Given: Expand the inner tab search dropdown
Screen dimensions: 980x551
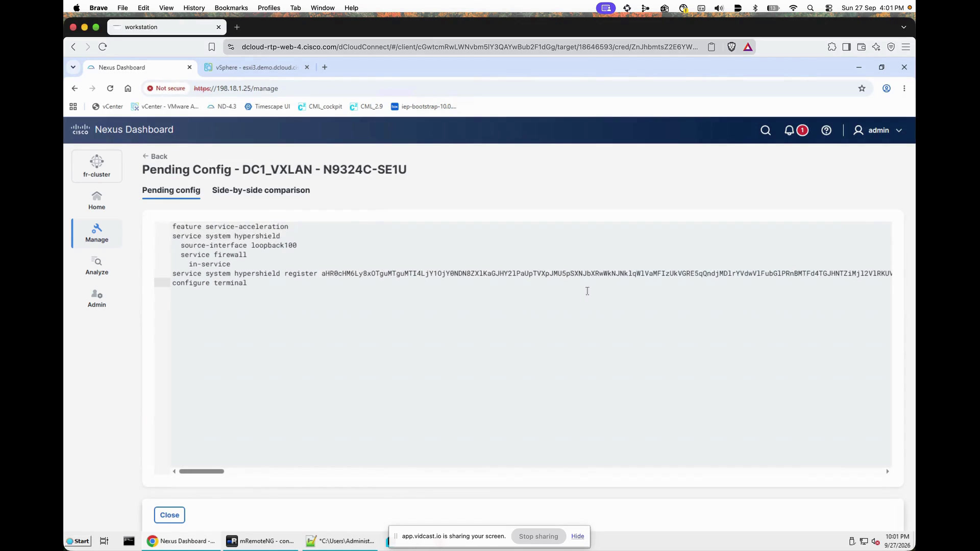Looking at the screenshot, I should click(73, 67).
